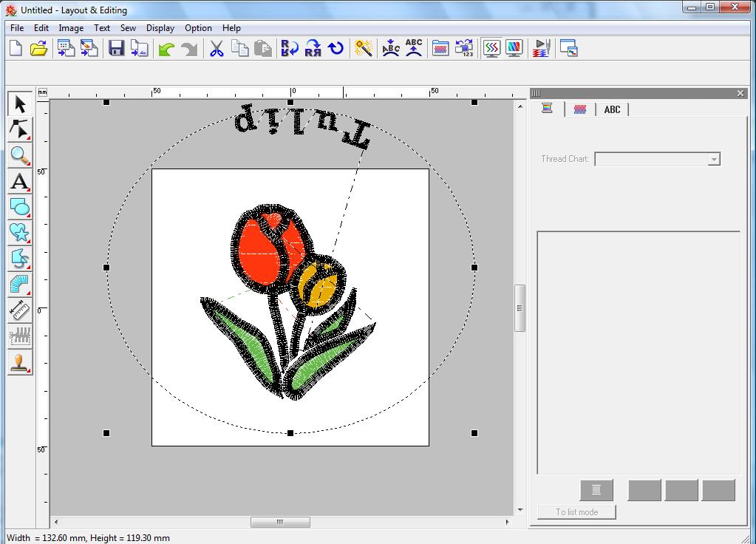Open the Option menu
756x544 pixels.
pyautogui.click(x=198, y=28)
